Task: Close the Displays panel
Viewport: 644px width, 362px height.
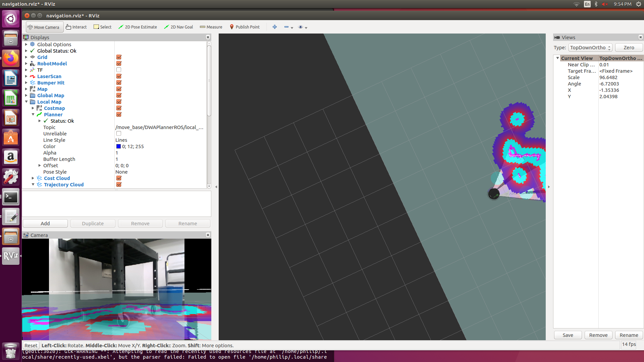Action: pyautogui.click(x=208, y=38)
